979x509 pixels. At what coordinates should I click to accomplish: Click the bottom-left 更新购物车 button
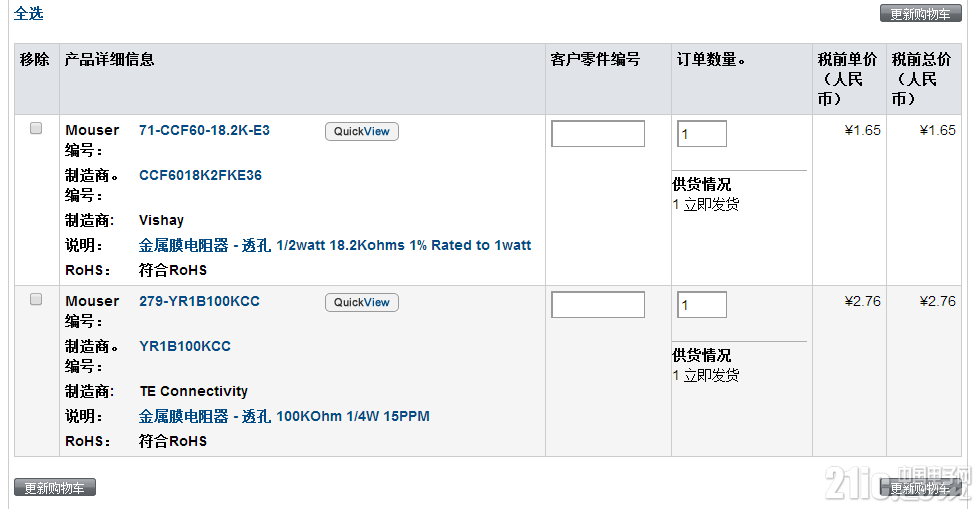[55, 487]
